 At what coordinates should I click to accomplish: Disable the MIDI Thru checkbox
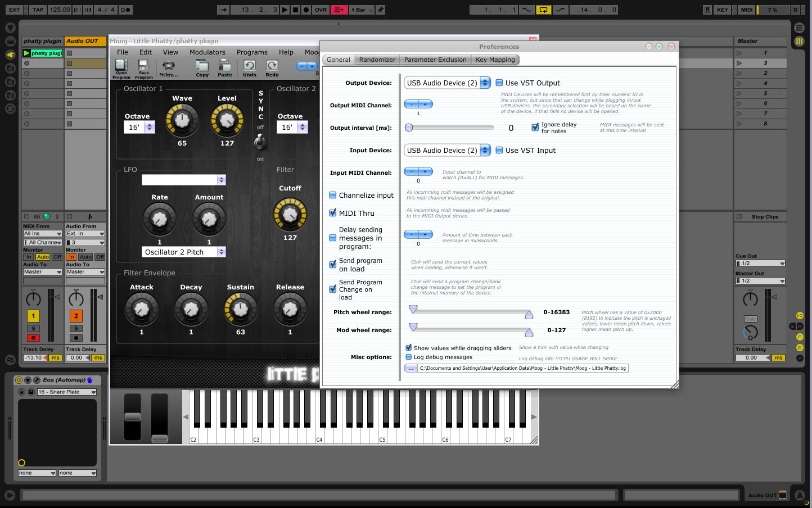(x=333, y=213)
